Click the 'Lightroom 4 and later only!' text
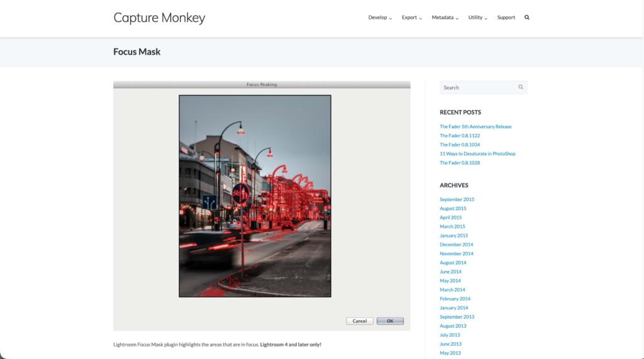The height and width of the screenshot is (359, 644). point(291,345)
